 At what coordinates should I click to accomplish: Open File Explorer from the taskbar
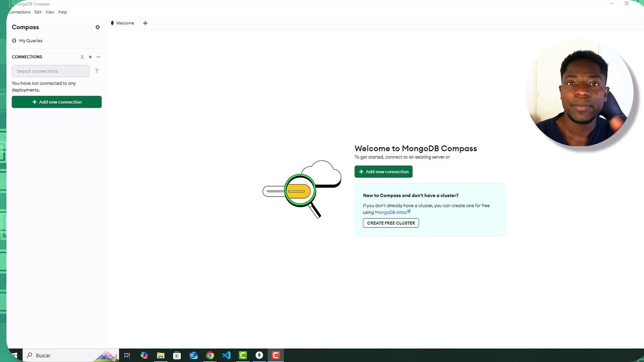click(160, 355)
